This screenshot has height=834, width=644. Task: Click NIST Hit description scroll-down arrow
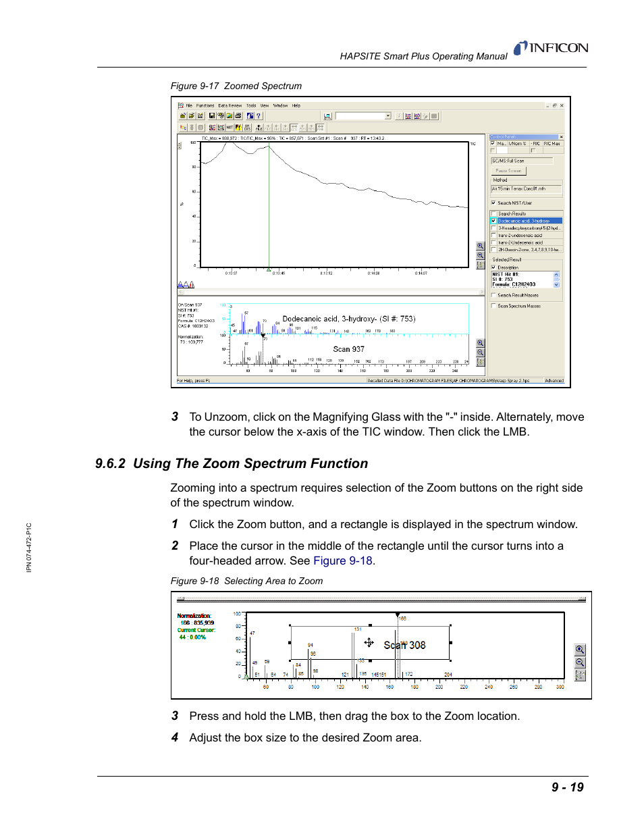[556, 284]
